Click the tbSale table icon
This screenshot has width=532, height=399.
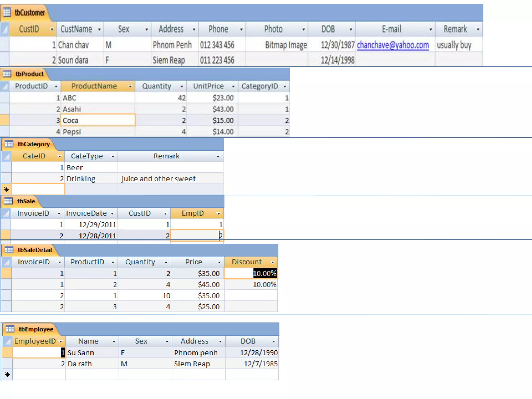click(8, 201)
